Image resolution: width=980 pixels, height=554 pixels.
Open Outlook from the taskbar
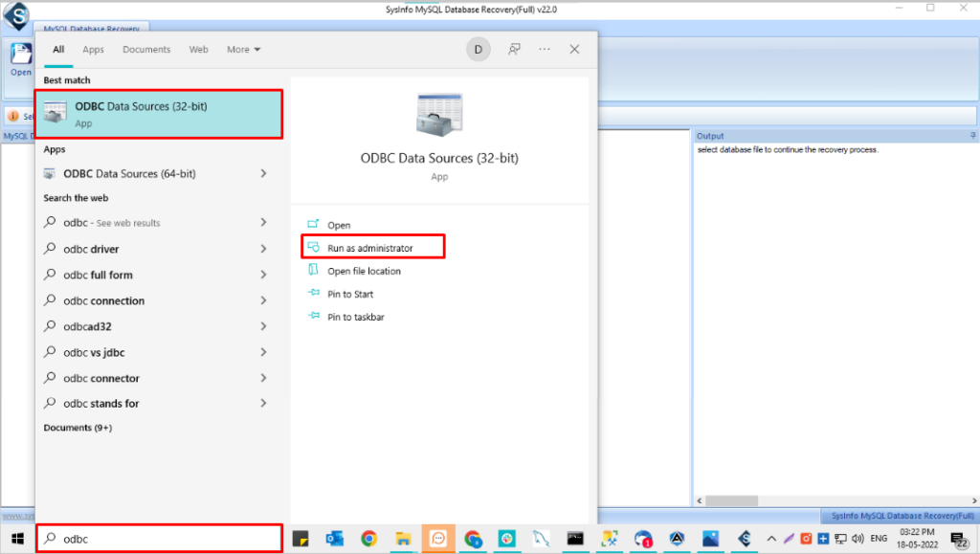coord(334,539)
